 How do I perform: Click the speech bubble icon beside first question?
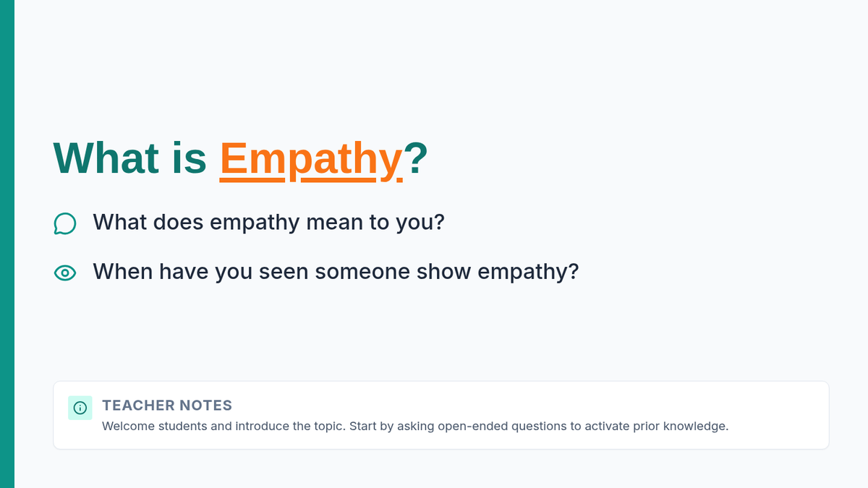(64, 223)
